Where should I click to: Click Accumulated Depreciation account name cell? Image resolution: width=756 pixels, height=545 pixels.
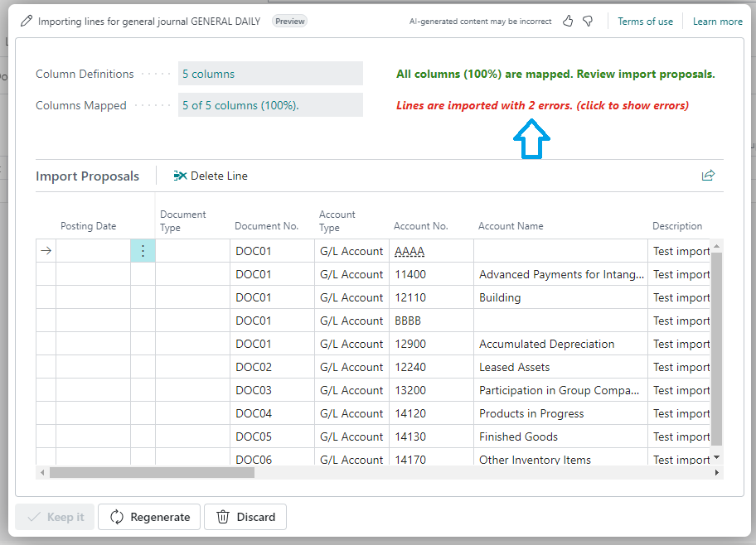(x=560, y=344)
